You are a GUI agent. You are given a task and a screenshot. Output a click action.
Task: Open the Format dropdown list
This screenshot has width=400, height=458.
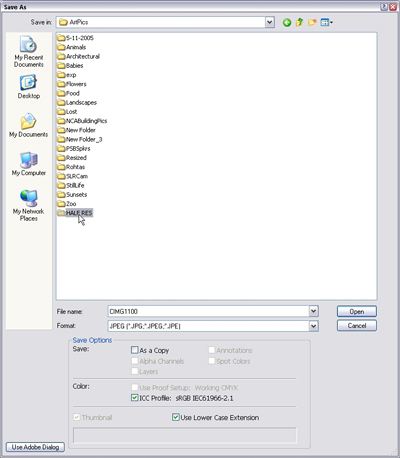pos(313,326)
